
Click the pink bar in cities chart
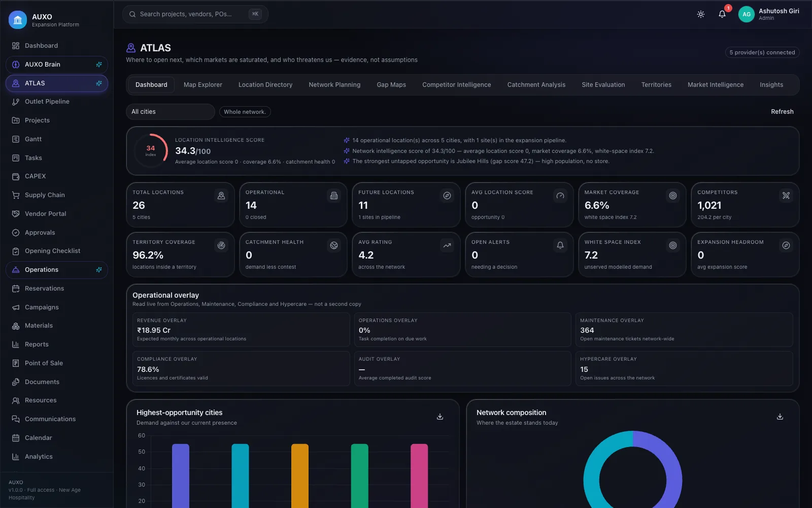pyautogui.click(x=419, y=475)
